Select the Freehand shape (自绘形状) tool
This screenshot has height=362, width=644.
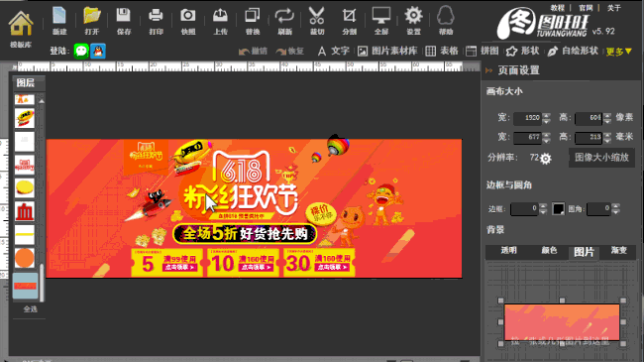[573, 51]
